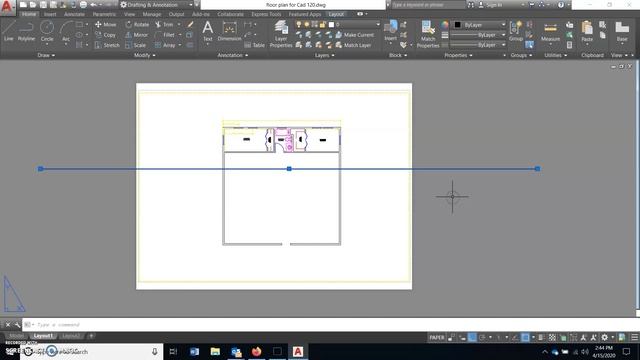Select the Dimension tool
The image size is (640, 360).
[x=229, y=31]
